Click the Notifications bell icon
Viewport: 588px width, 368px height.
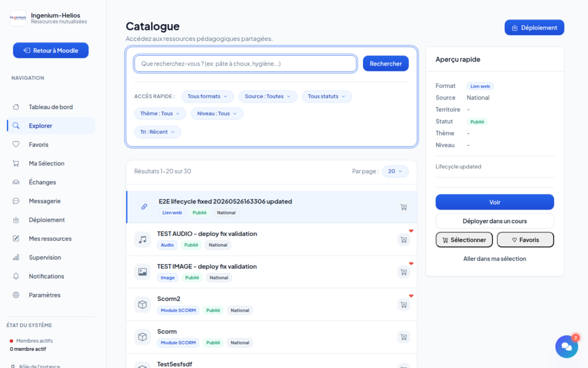coord(16,276)
